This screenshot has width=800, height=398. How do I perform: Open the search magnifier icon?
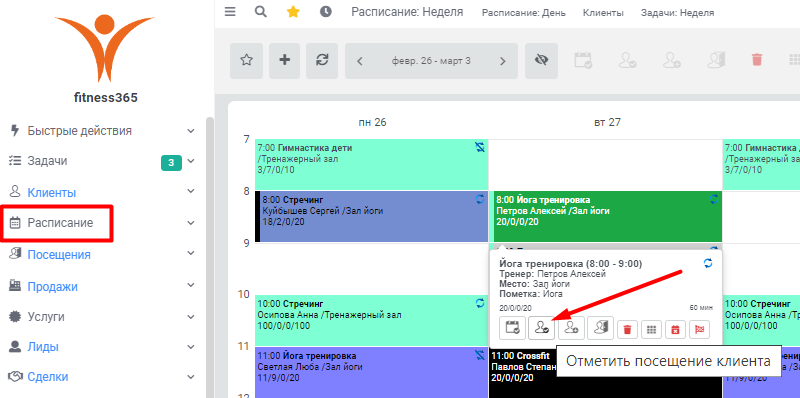[261, 12]
